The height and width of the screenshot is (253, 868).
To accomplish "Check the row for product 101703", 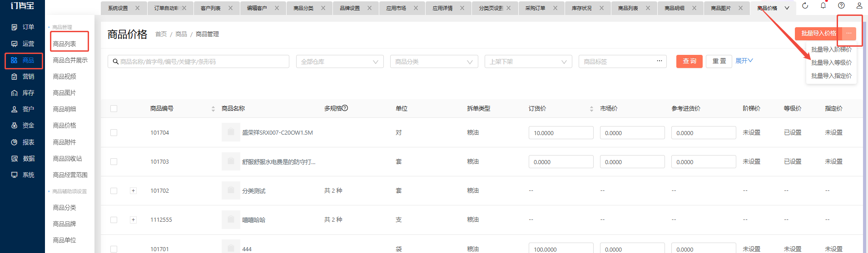I will click(114, 161).
